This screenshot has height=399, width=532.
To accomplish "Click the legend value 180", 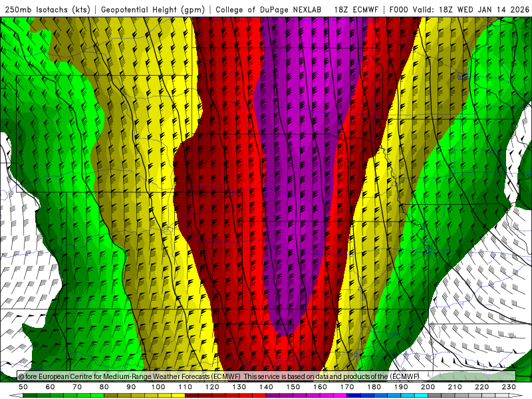I will click(374, 387).
